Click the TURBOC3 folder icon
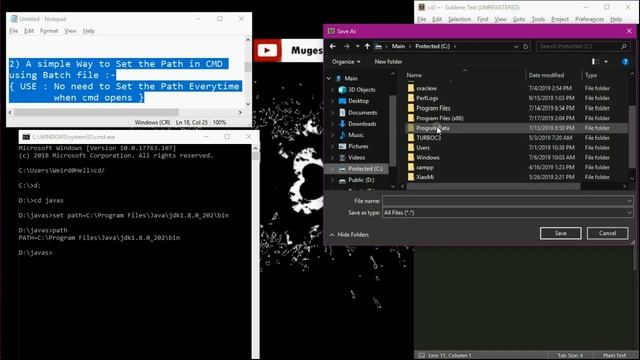Viewport: 640px width, 360px height. pos(411,138)
